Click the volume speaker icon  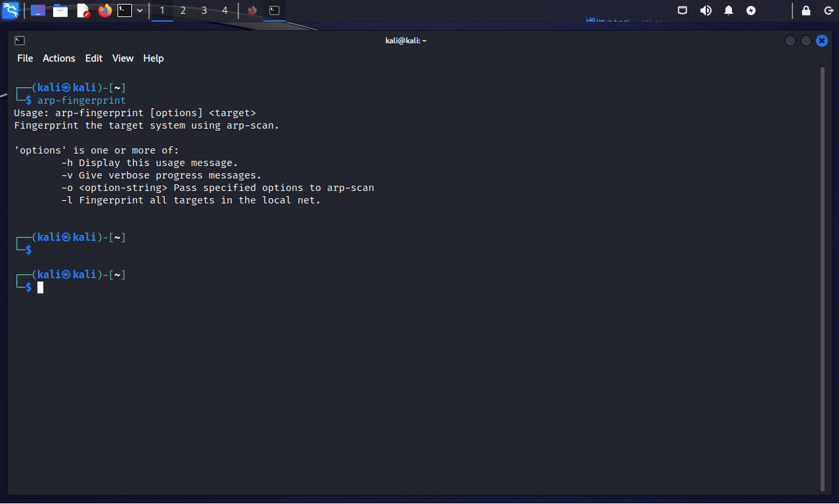click(706, 10)
